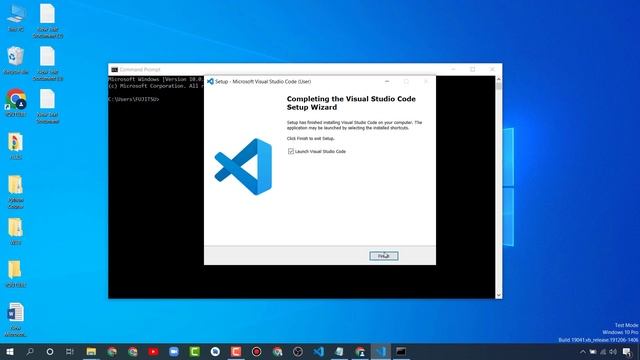The width and height of the screenshot is (640, 360).
Task: Open Task View
Action: (x=70, y=351)
